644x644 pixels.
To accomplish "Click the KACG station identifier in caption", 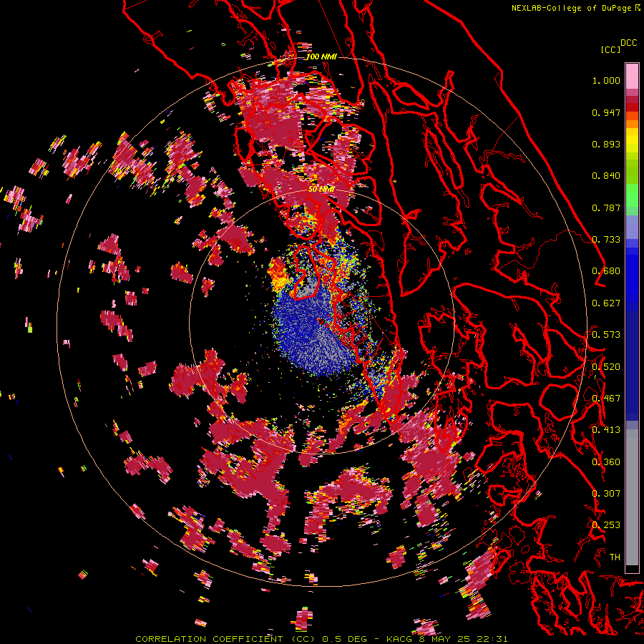I will [x=399, y=639].
